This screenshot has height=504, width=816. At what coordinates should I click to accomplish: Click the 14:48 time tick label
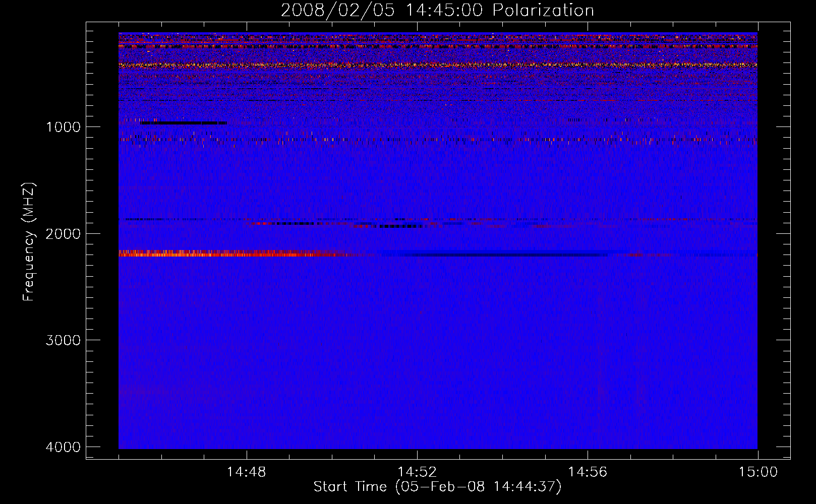pyautogui.click(x=247, y=472)
